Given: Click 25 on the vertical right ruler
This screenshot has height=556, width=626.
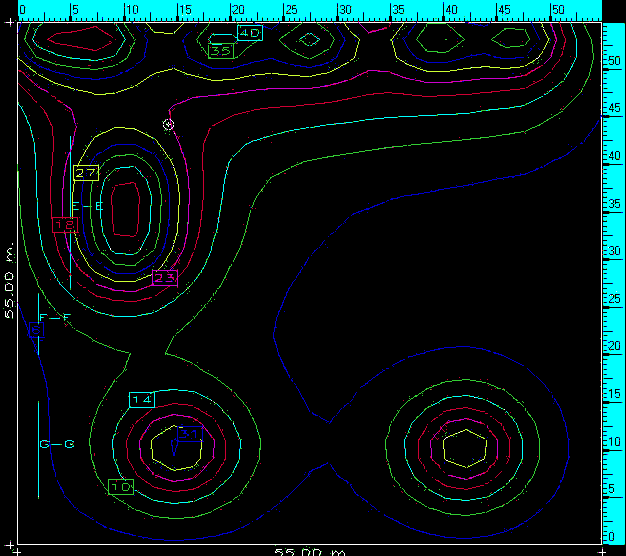Looking at the screenshot, I should (614, 299).
